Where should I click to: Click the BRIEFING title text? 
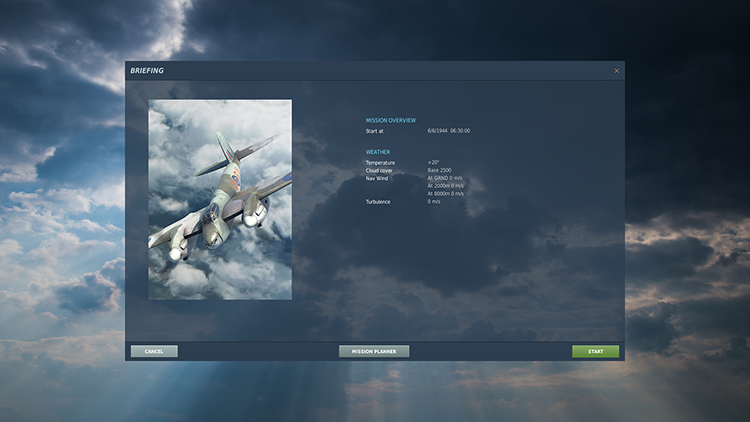tap(147, 71)
